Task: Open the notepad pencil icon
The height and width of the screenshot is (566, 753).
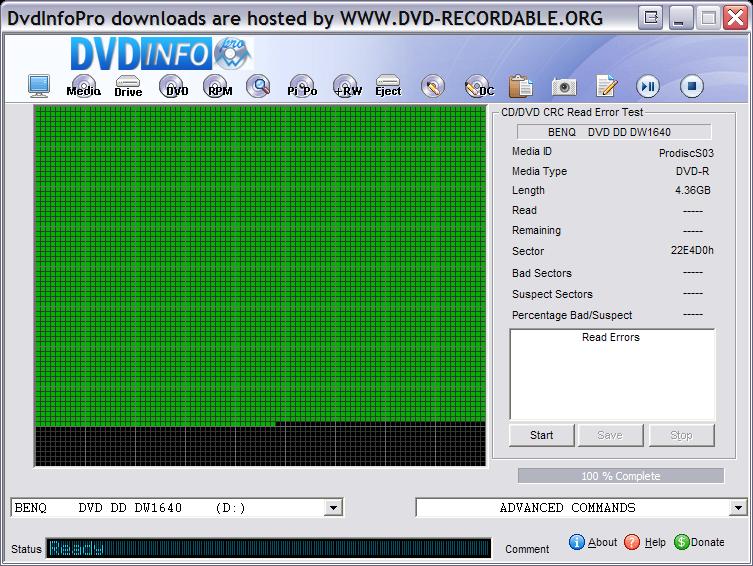Action: 606,86
